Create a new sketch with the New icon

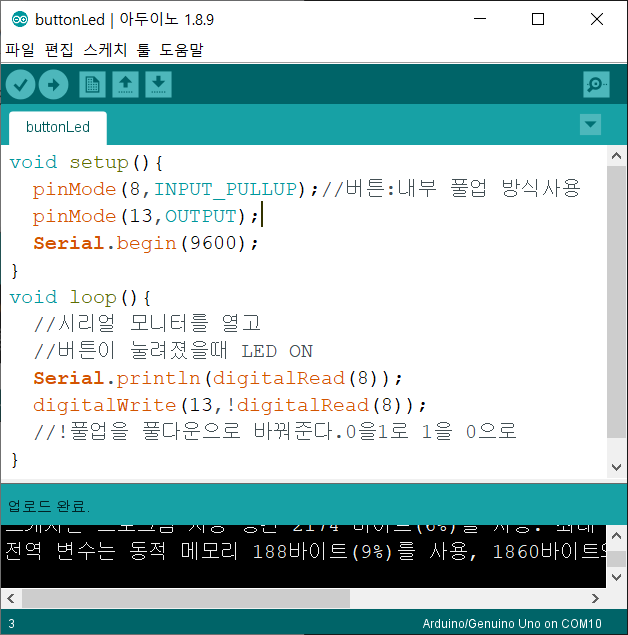pyautogui.click(x=92, y=85)
